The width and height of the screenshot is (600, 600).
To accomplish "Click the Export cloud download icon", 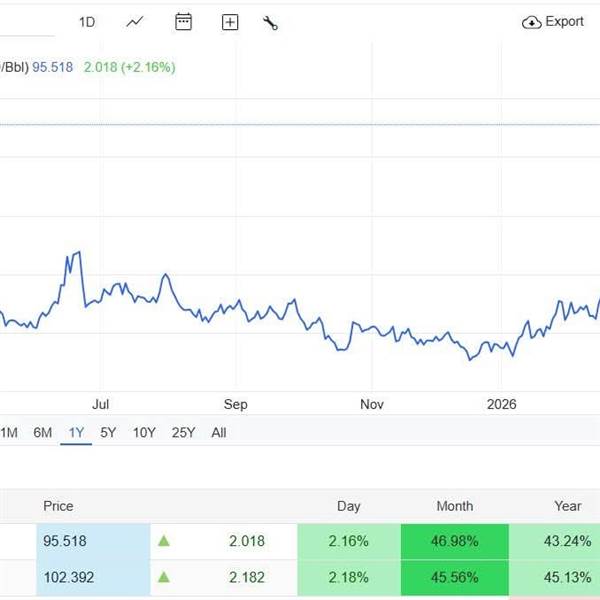I will 532,22.
